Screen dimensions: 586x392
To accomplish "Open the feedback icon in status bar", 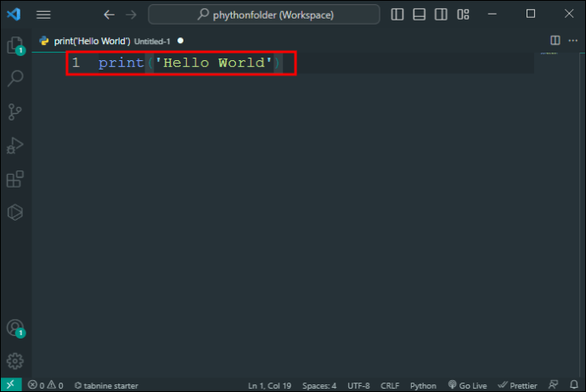I will 554,384.
